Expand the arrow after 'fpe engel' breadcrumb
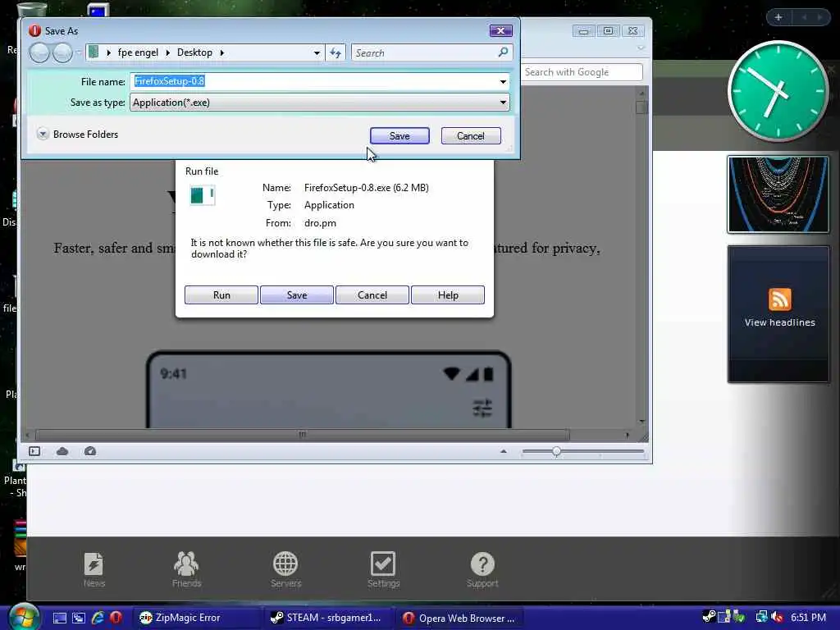 [x=167, y=52]
